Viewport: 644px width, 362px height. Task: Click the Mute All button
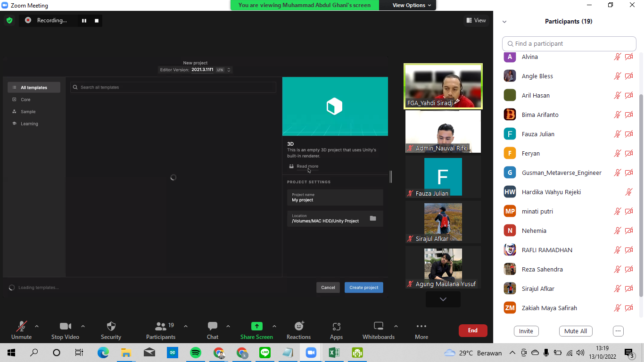click(x=575, y=331)
